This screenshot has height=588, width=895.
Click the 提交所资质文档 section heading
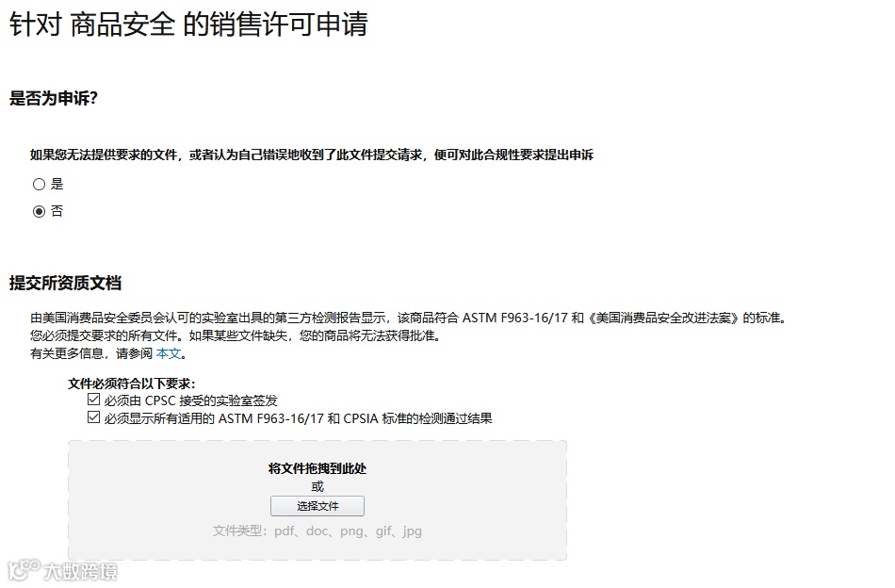(x=65, y=283)
